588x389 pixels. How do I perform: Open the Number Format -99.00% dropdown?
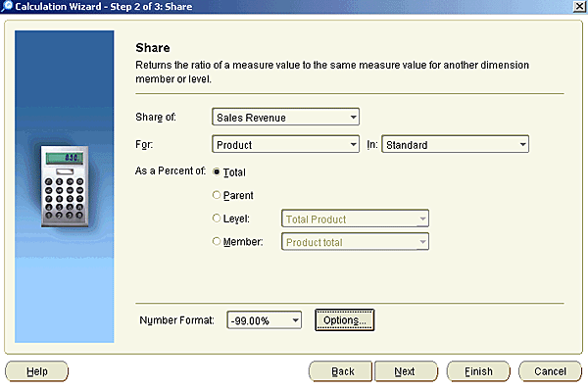click(x=264, y=320)
